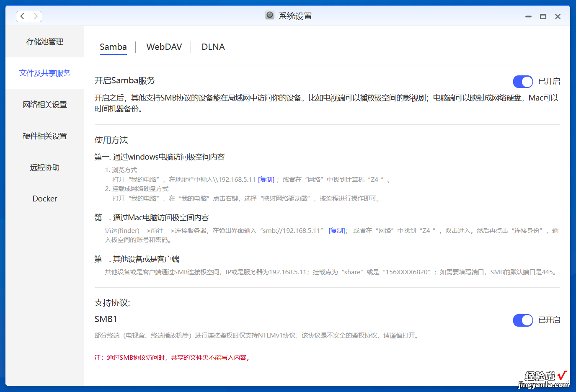Click the 2. 挂载成网络硬盘方式 line
This screenshot has height=392, width=576.
click(137, 188)
